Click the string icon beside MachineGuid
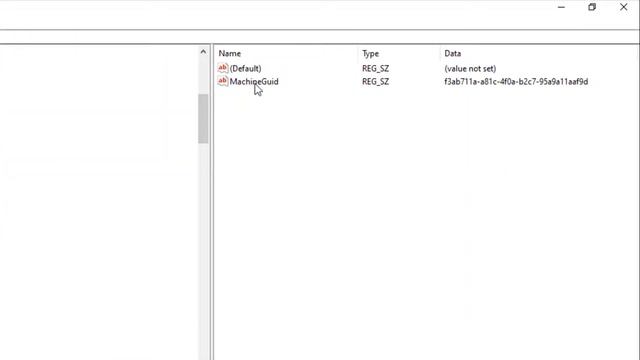This screenshot has height=360, width=640. pyautogui.click(x=222, y=81)
